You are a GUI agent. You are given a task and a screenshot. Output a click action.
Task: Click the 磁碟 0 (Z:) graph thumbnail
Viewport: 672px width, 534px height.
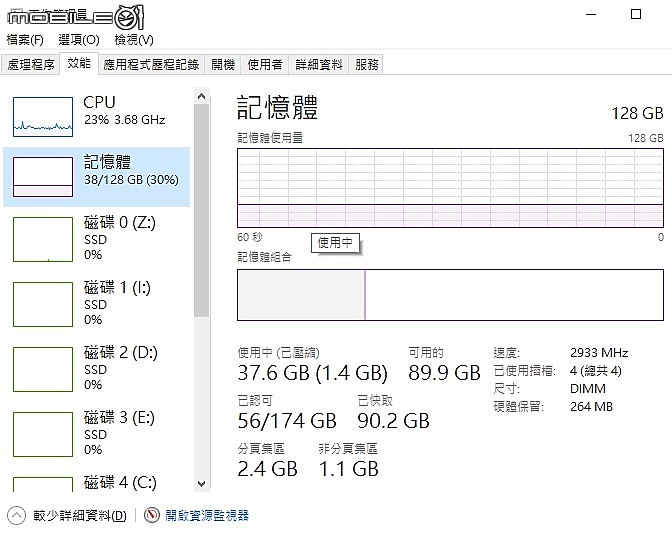point(43,238)
